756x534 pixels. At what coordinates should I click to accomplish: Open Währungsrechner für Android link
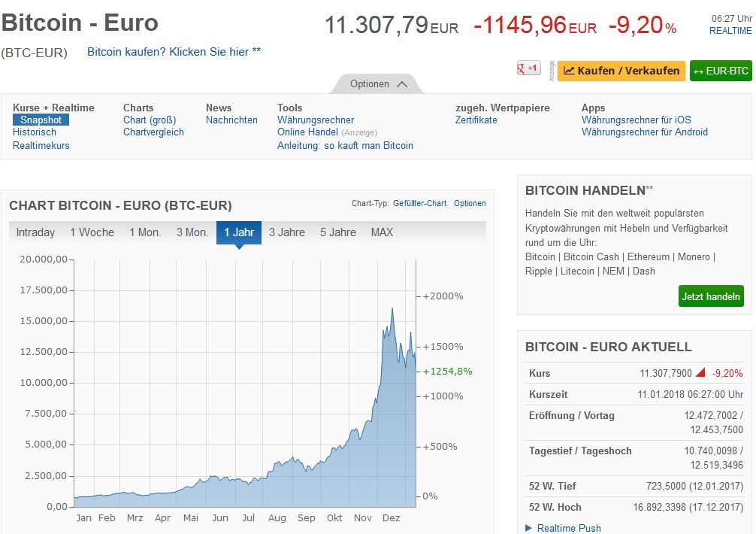[644, 132]
